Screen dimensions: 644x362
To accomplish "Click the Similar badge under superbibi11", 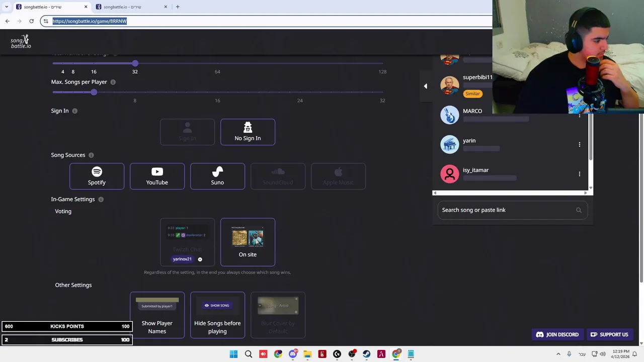I will click(x=472, y=94).
